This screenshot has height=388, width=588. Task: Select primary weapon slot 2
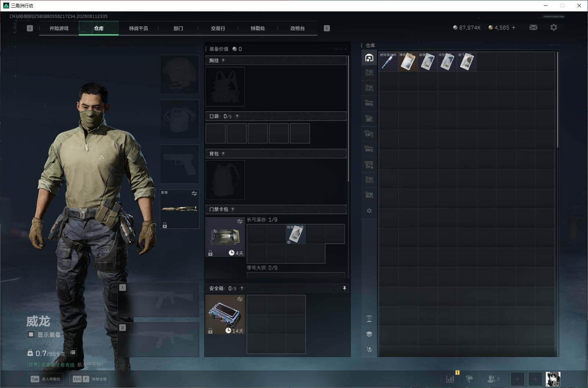tap(159, 340)
